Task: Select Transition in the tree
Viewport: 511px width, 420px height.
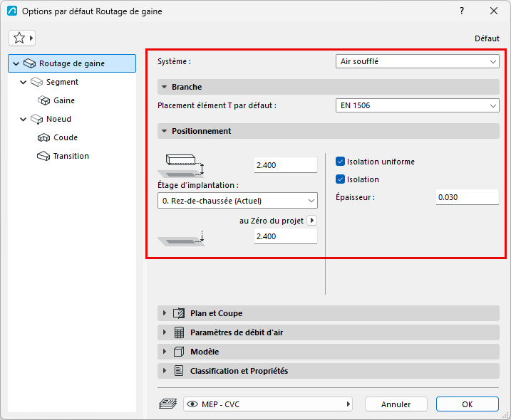Action: pos(71,156)
